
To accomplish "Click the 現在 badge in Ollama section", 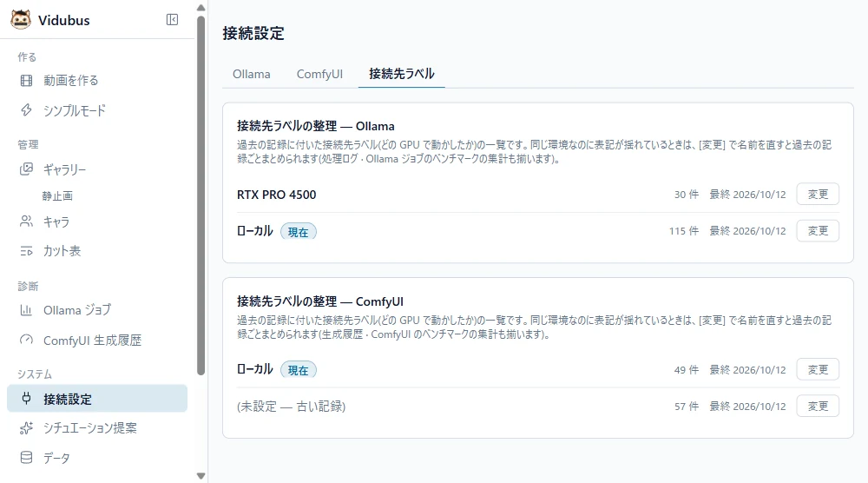I will tap(298, 232).
